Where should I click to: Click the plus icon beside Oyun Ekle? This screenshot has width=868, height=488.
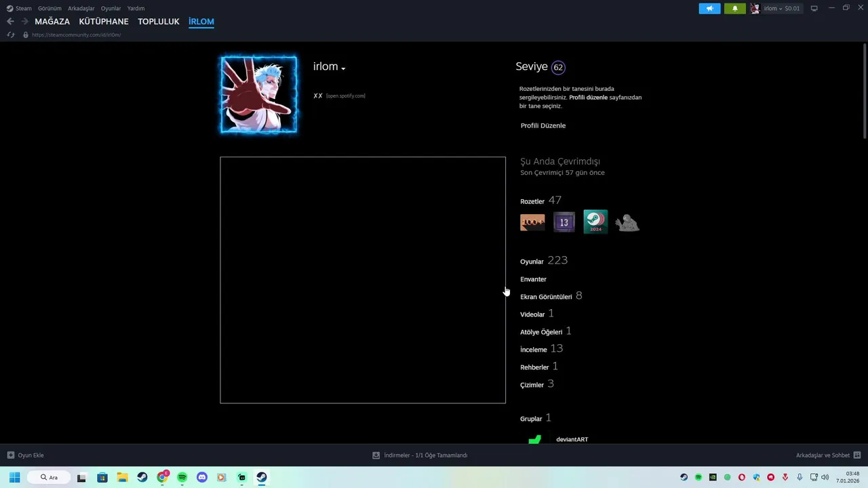[x=11, y=455]
